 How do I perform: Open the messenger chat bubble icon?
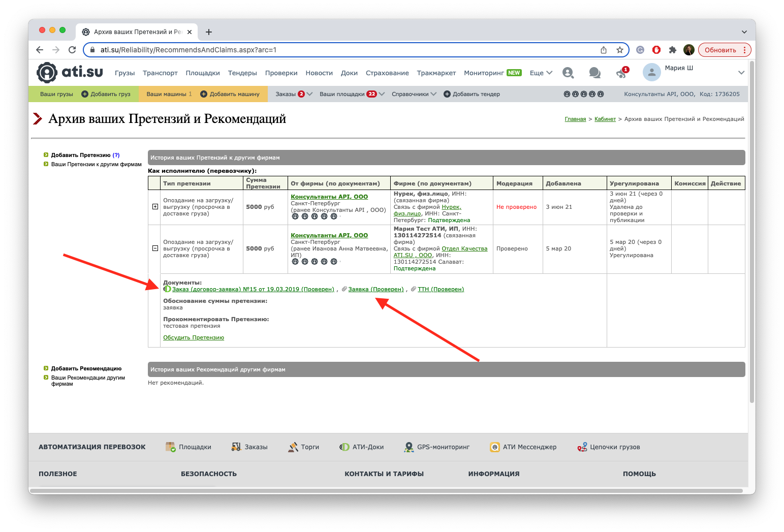(594, 73)
